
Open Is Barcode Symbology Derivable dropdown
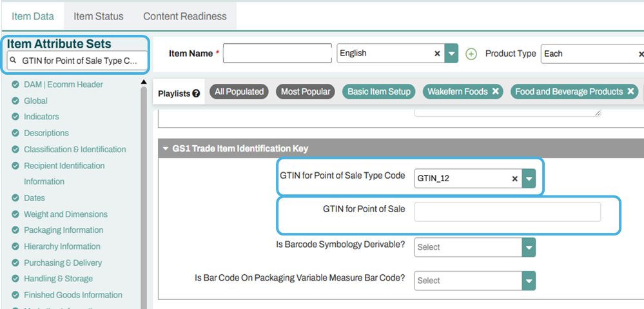point(529,247)
